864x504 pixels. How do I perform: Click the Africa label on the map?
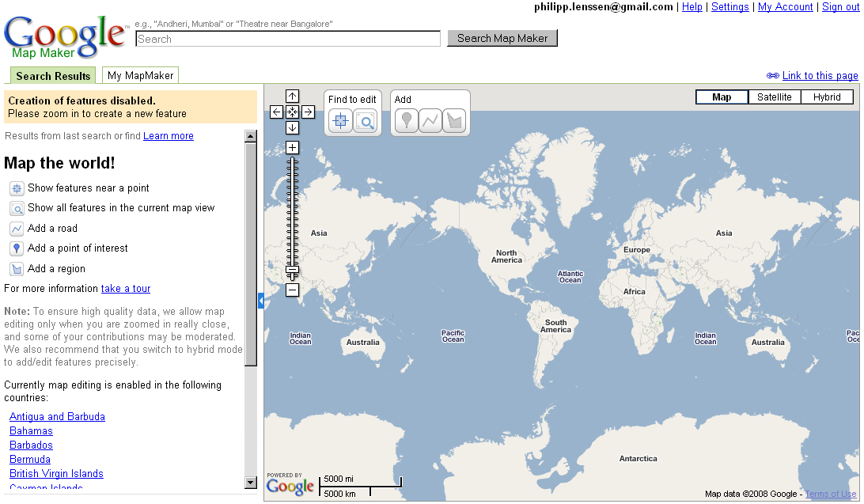pos(635,291)
